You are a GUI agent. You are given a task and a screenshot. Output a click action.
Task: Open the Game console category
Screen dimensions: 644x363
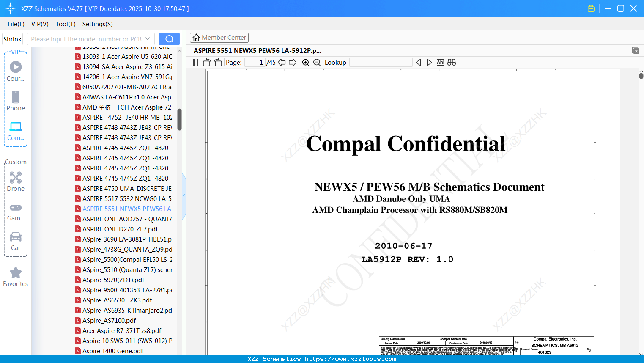tap(16, 212)
